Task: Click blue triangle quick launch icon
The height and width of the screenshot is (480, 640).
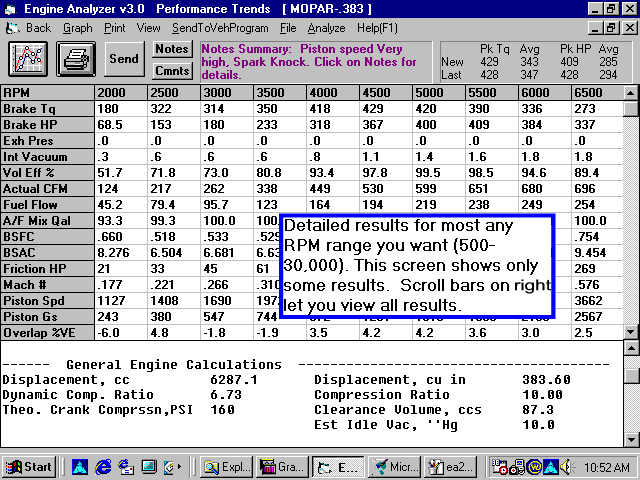Action: coord(80,467)
